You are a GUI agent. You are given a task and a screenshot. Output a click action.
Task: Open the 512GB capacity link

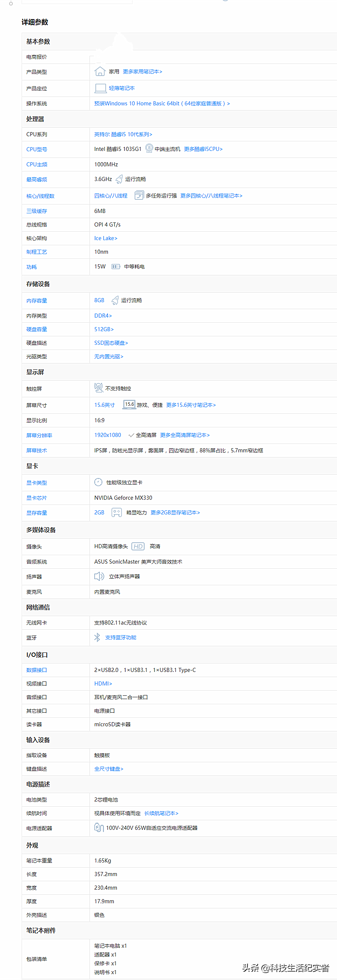pos(104,329)
